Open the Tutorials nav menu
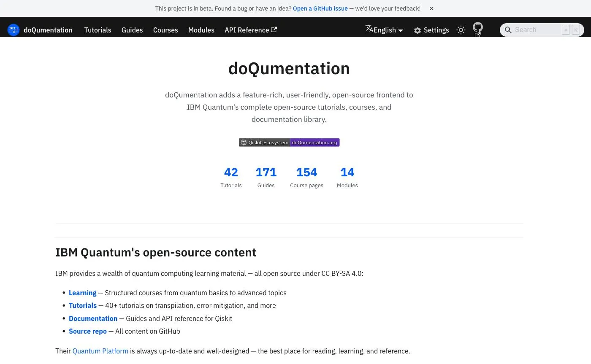 coord(98,30)
